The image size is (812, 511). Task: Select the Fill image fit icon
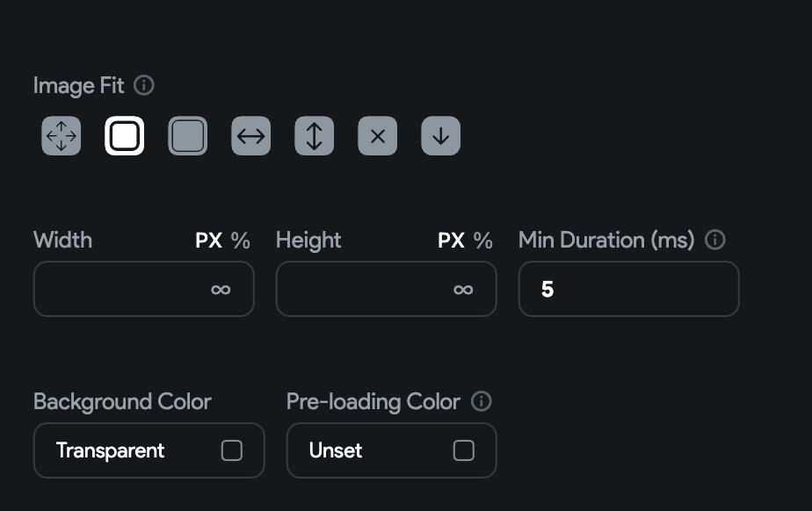tap(61, 135)
